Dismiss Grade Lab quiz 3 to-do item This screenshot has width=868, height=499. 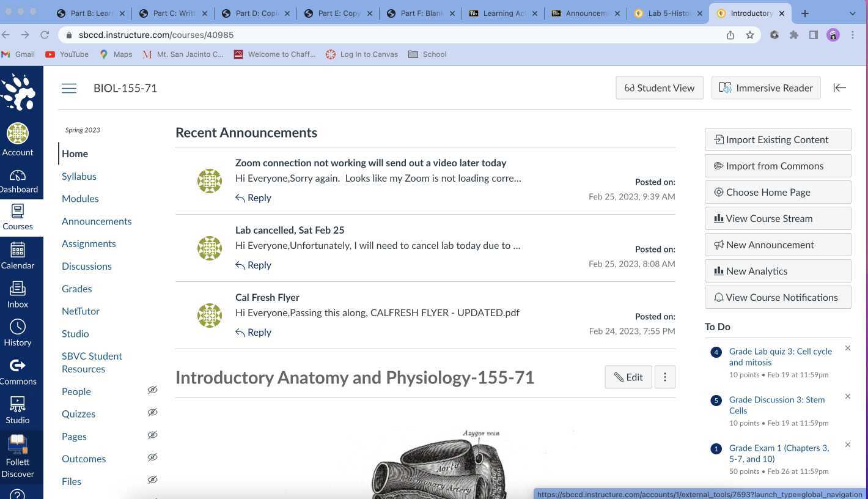pyautogui.click(x=847, y=348)
